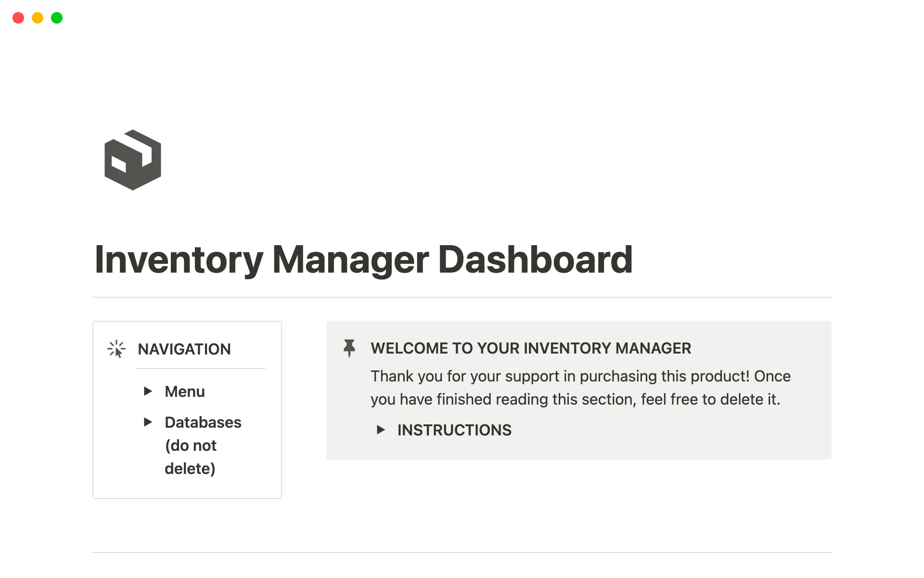Click the cursor-click icon beside NAVIGATION
The height and width of the screenshot is (578, 924).
115,348
